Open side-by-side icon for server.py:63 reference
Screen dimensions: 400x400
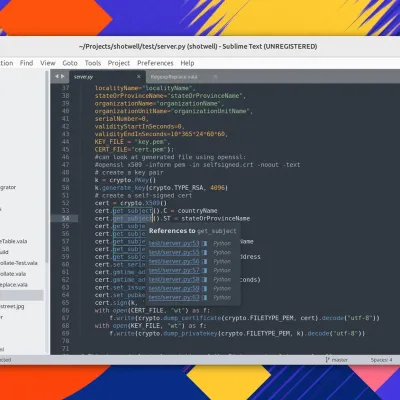point(204,298)
